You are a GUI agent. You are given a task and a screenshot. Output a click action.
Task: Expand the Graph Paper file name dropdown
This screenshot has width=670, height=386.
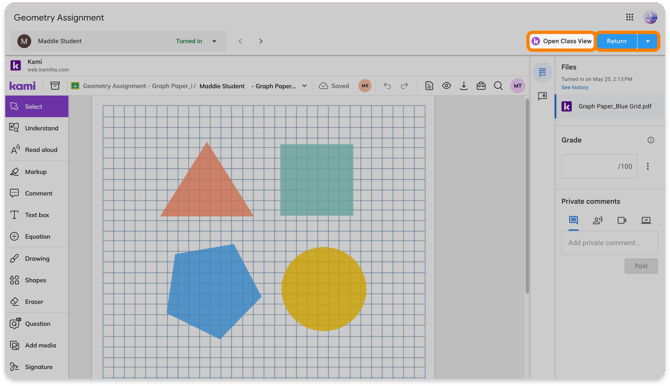point(305,86)
